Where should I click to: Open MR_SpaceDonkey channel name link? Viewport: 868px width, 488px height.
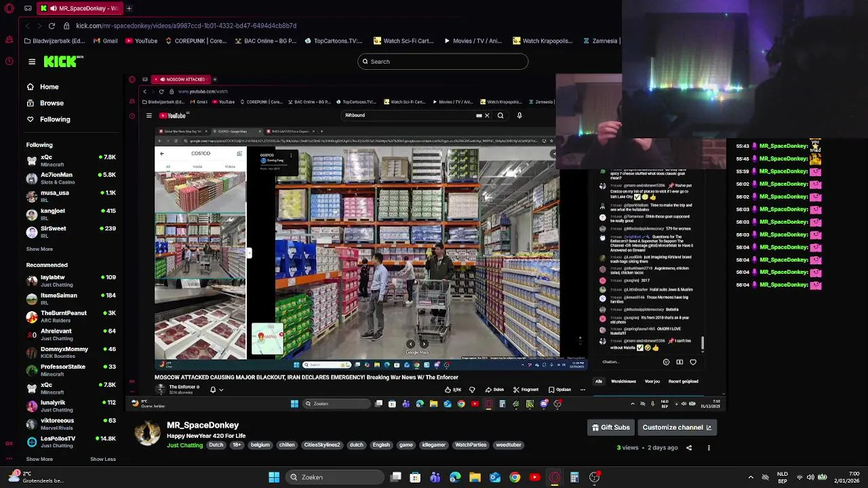point(203,425)
